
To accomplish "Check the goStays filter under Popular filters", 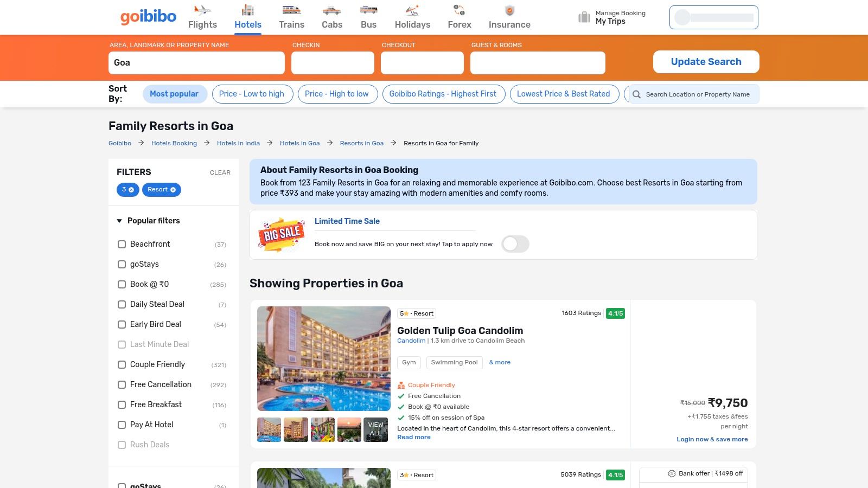I will (122, 265).
